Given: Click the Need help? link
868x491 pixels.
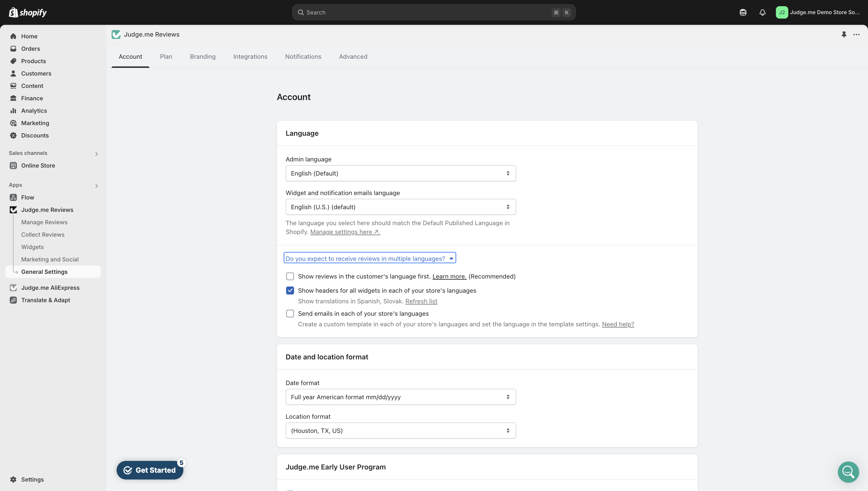Looking at the screenshot, I should pyautogui.click(x=618, y=324).
